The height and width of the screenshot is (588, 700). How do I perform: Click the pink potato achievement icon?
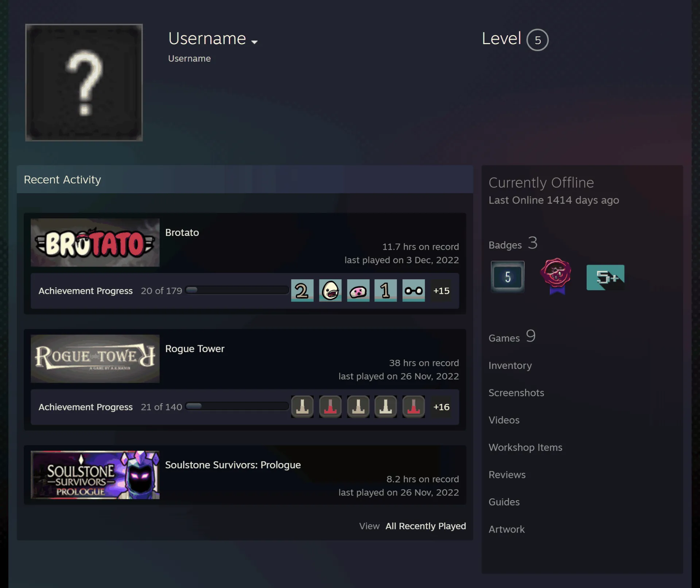(358, 291)
